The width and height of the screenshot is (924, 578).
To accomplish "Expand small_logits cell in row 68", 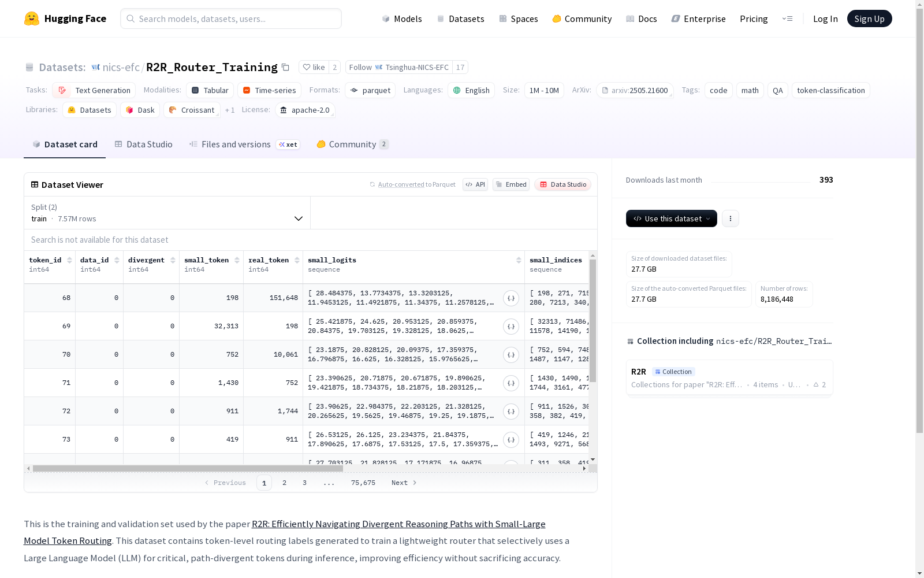I will (511, 298).
